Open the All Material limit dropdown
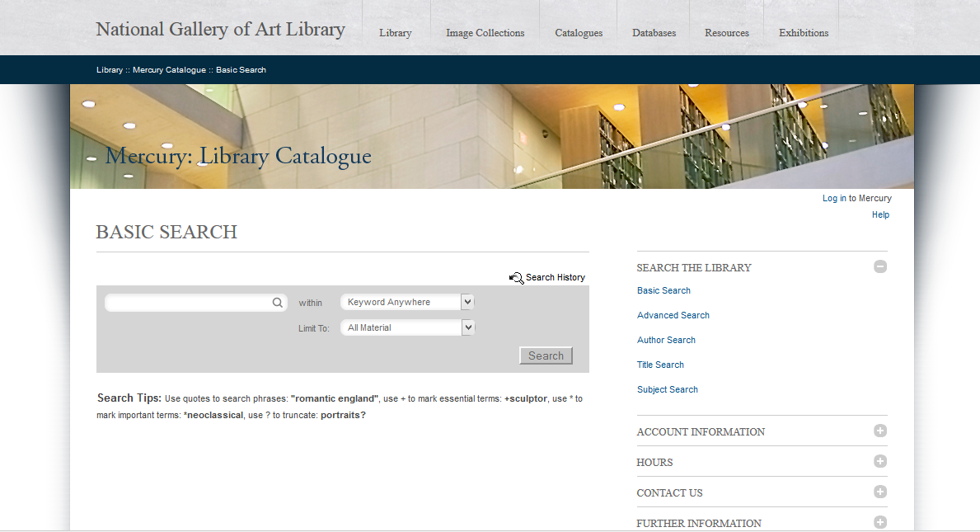Screen dimensions: 980x532 coord(407,327)
